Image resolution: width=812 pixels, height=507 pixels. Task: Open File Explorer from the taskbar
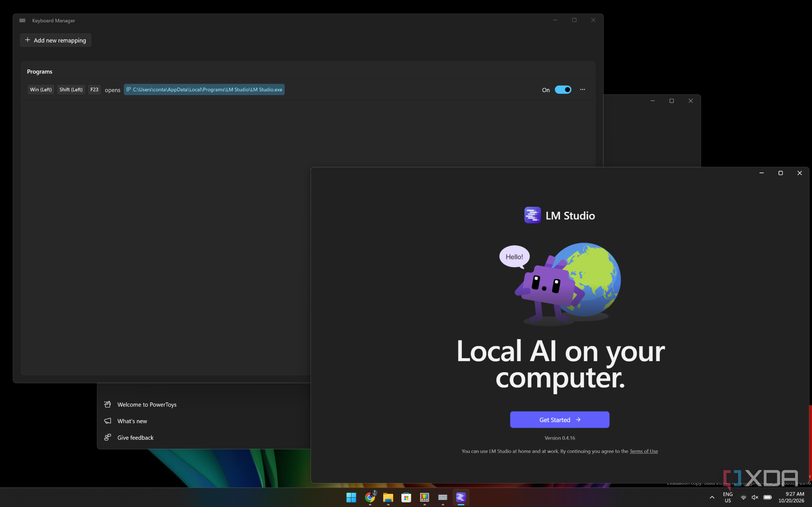pos(388,497)
